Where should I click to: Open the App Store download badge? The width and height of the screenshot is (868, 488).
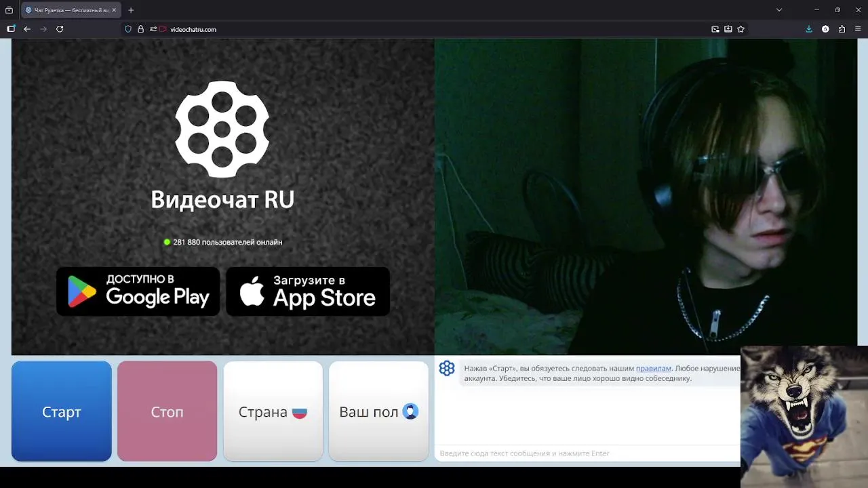308,291
